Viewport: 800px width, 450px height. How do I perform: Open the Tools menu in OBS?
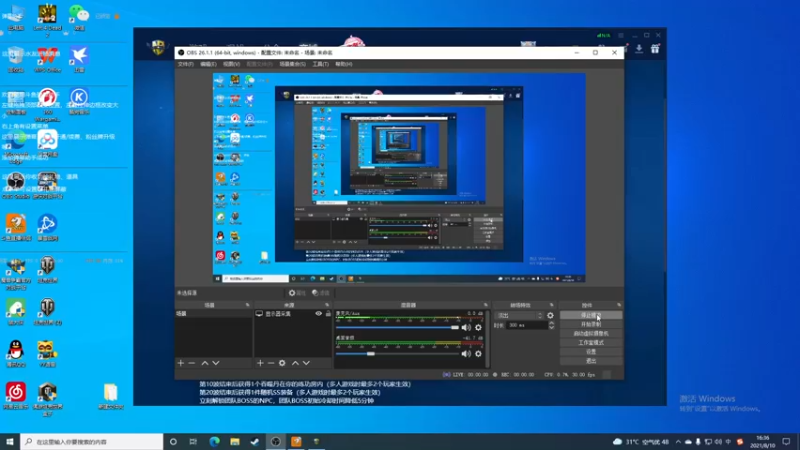click(x=320, y=64)
